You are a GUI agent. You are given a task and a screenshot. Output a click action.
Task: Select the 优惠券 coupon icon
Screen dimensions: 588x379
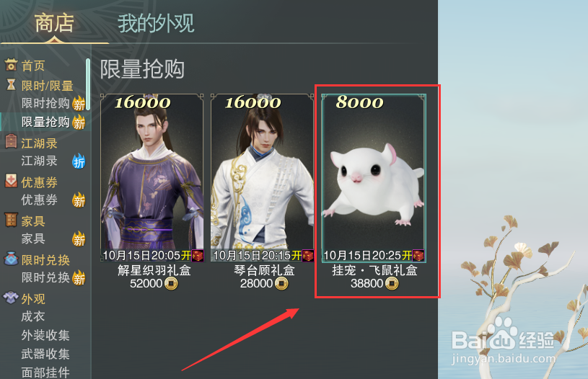tap(11, 181)
